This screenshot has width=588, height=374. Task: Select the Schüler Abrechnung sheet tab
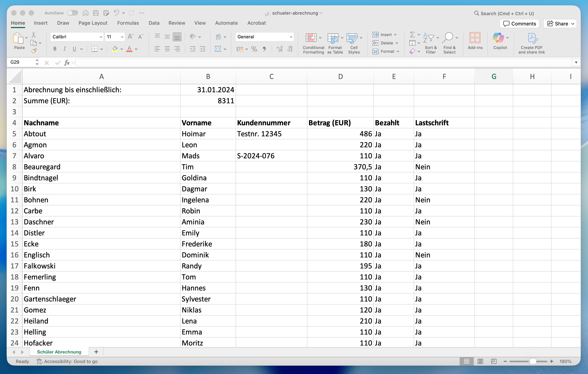pyautogui.click(x=59, y=352)
